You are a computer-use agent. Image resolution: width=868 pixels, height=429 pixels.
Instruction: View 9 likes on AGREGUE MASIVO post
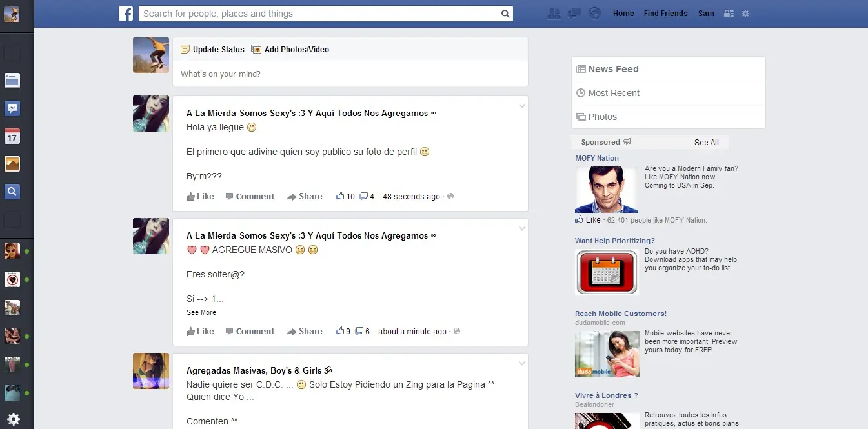(x=343, y=332)
